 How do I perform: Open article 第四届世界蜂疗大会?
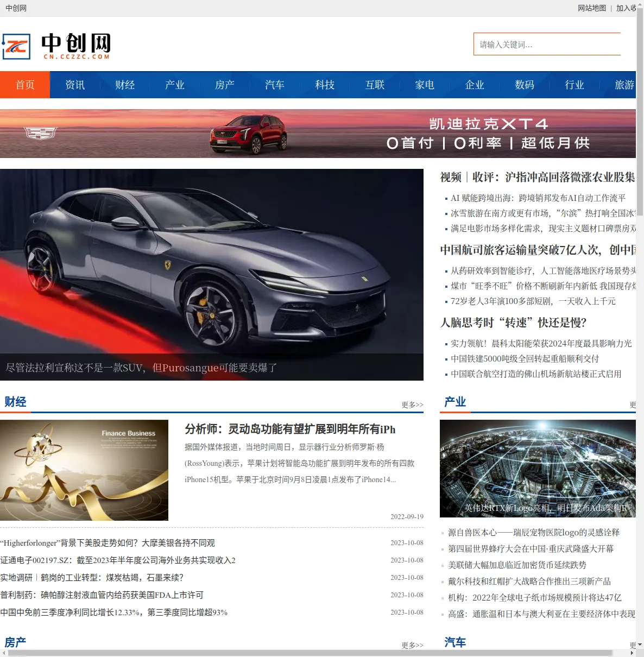tap(531, 549)
